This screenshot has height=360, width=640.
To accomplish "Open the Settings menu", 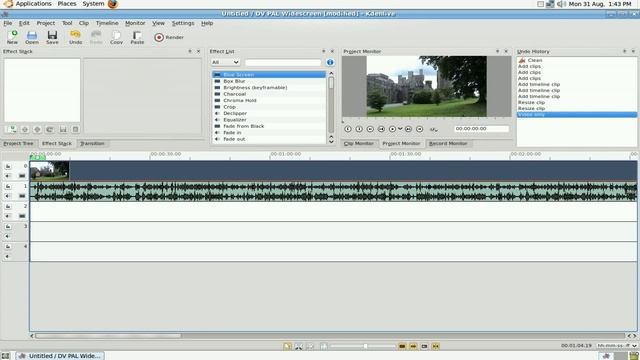I will click(183, 23).
